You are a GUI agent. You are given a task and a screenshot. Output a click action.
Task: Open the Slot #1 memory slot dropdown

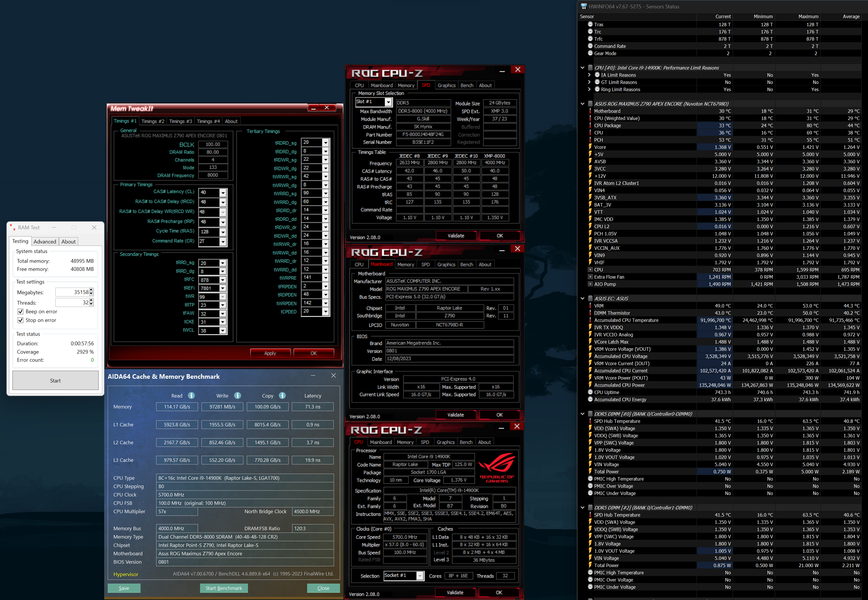tap(388, 102)
